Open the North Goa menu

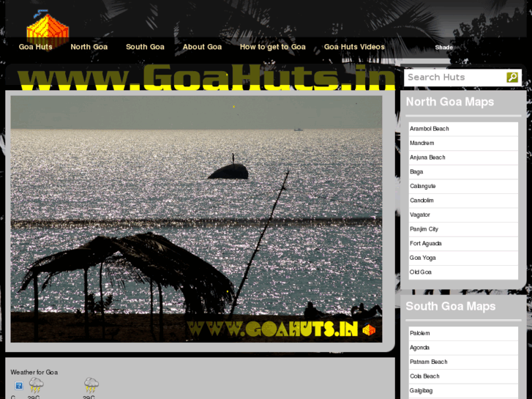pos(89,47)
